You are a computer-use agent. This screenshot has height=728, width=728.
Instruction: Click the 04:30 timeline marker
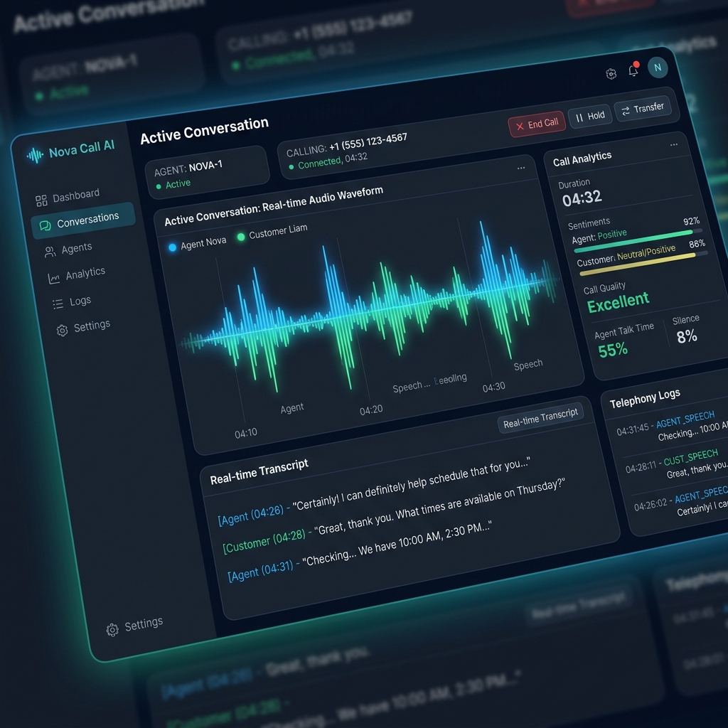click(x=493, y=387)
